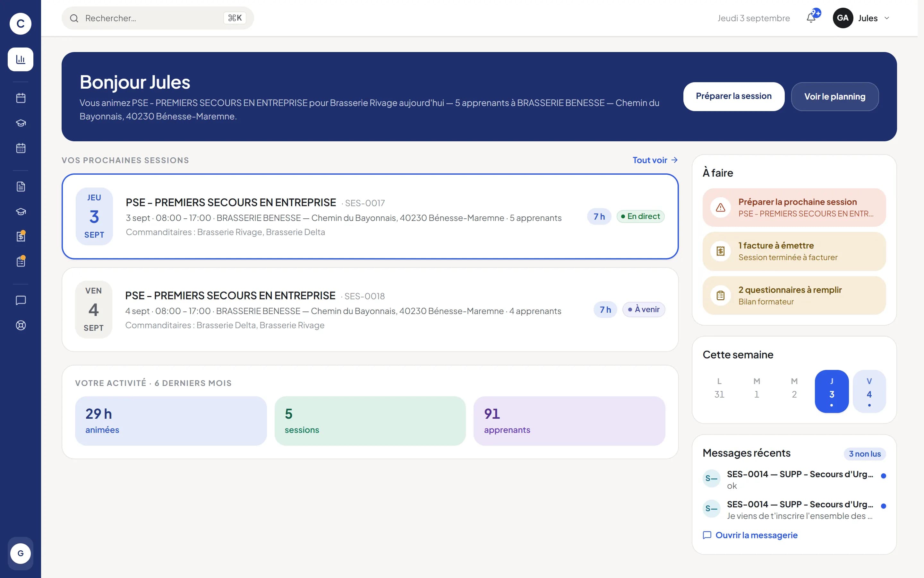Click the calendar icon below the dashboard icon

[x=21, y=98]
